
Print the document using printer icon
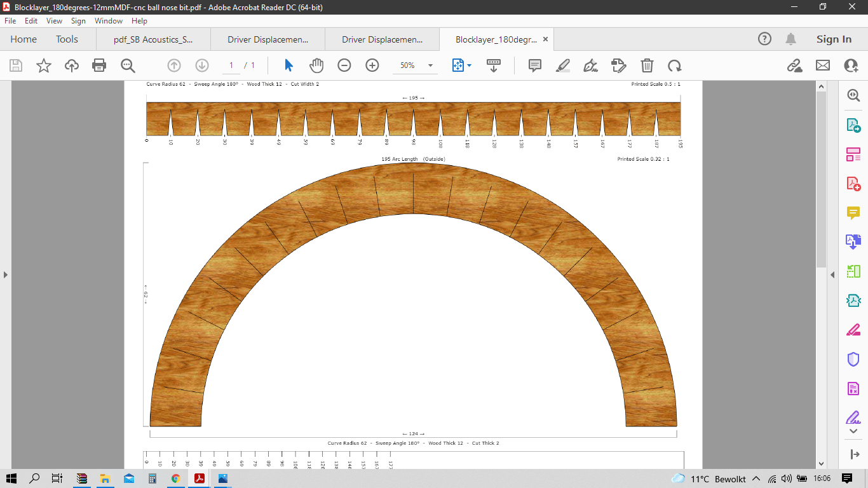point(99,65)
